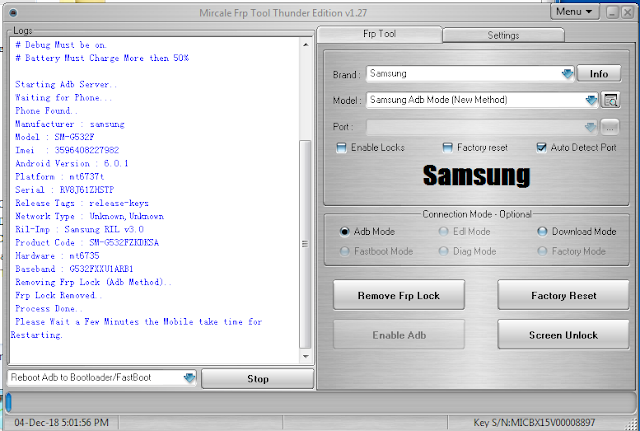Image resolution: width=640 pixels, height=431 pixels.
Task: Click the 'Ril-Imp : Samsung RIL v3.0' log line
Action: click(79, 229)
